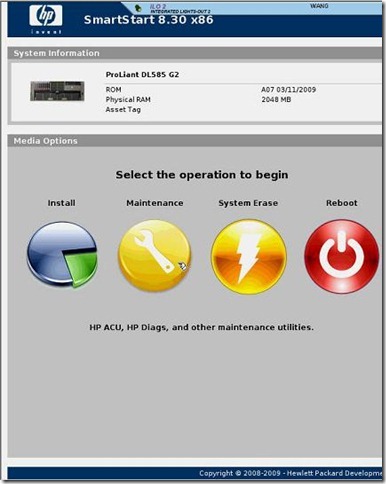Open Maintenance via the wrench icon
The height and width of the screenshot is (484, 386).
click(x=155, y=255)
